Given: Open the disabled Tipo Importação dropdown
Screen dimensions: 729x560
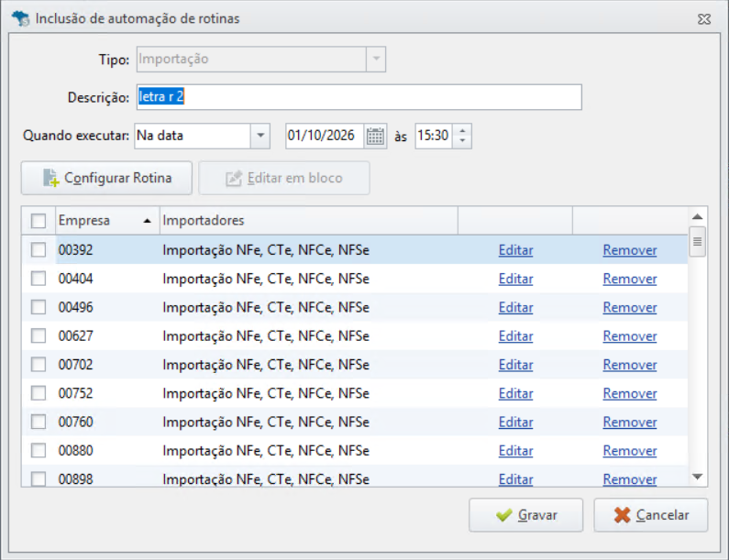Looking at the screenshot, I should click(376, 59).
